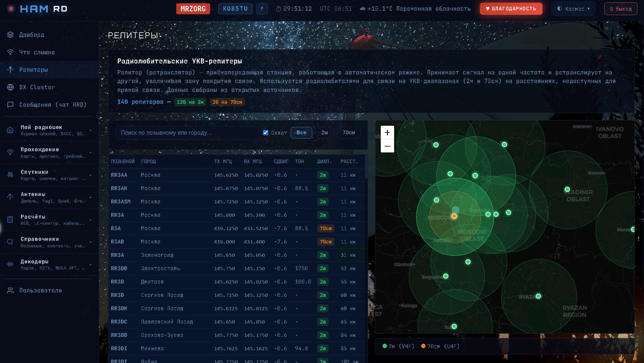This screenshot has height=363, width=644.
Task: Click the DX Cluster globe icon
Action: [x=10, y=87]
